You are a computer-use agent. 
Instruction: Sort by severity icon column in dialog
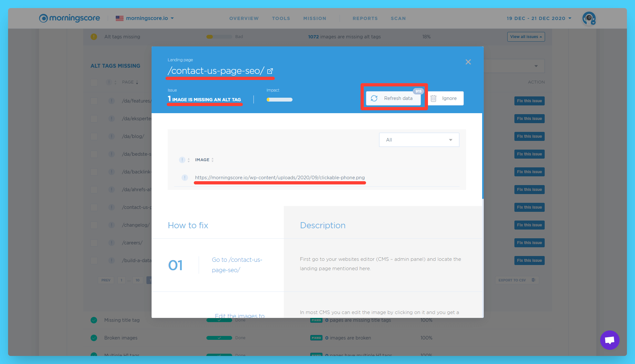[x=184, y=160]
